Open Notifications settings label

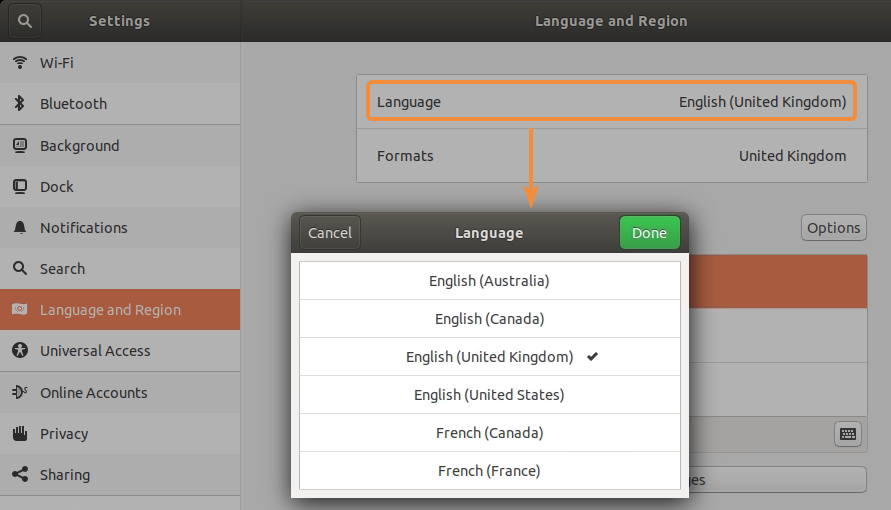84,227
